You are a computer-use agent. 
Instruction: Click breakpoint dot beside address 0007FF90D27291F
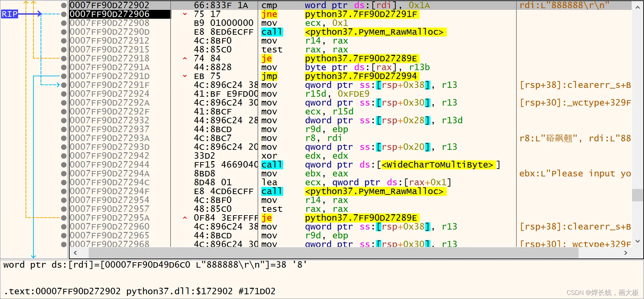pos(63,85)
